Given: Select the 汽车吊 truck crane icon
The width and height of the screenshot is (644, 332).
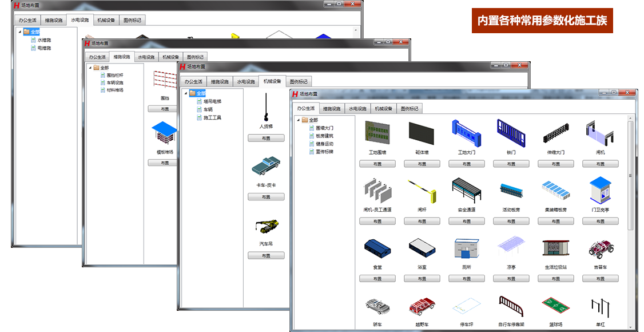Looking at the screenshot, I should click(x=266, y=227).
